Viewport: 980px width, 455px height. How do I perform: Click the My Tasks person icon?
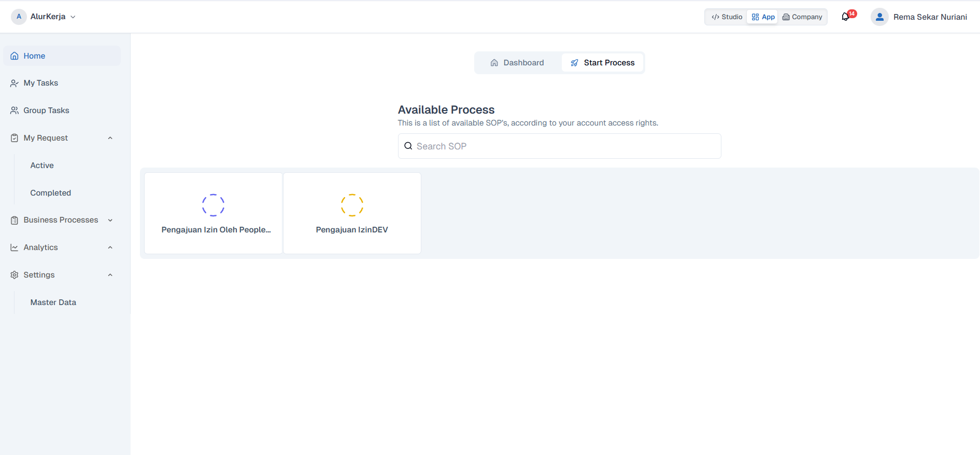15,83
